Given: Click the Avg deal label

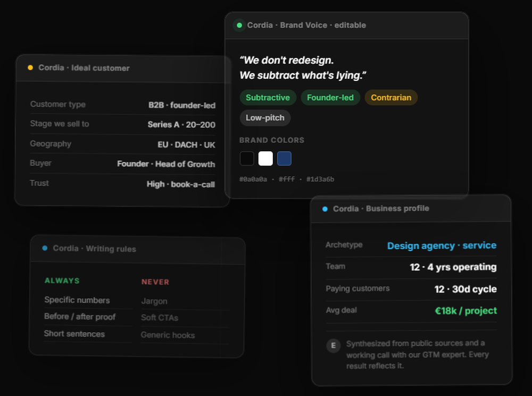Looking at the screenshot, I should pyautogui.click(x=341, y=310).
